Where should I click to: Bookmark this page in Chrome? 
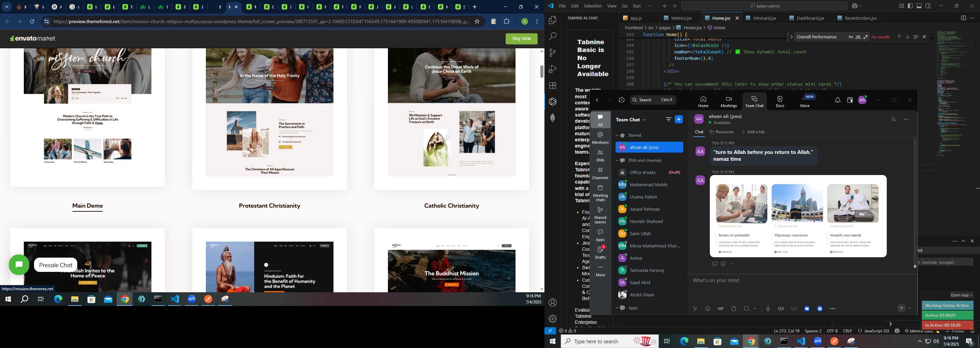pyautogui.click(x=477, y=22)
